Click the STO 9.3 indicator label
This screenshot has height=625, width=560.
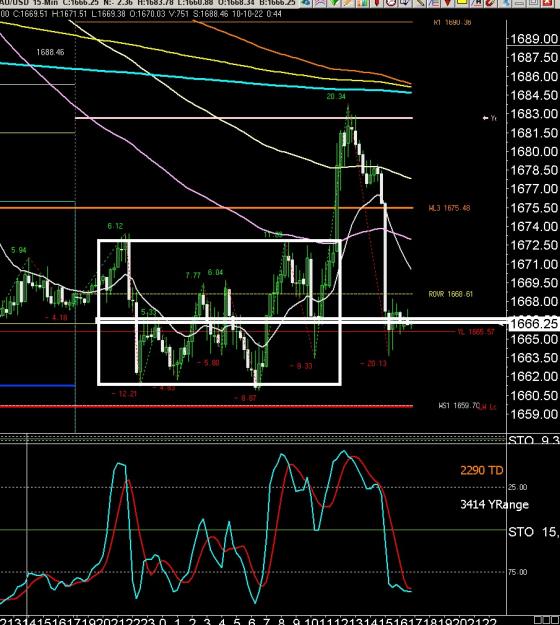[533, 440]
